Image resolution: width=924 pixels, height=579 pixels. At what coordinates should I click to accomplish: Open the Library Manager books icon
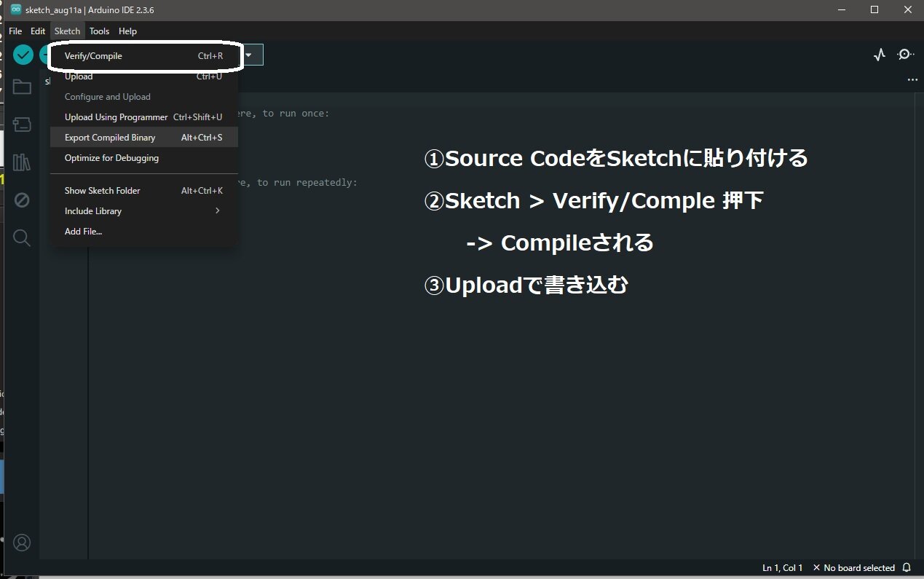[x=22, y=162]
